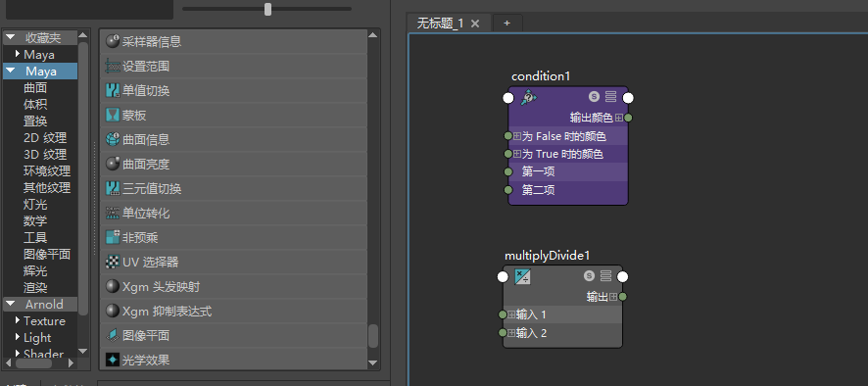Click multiplyDivide1 top-left white input connector
The height and width of the screenshot is (386, 868).
pyautogui.click(x=503, y=277)
